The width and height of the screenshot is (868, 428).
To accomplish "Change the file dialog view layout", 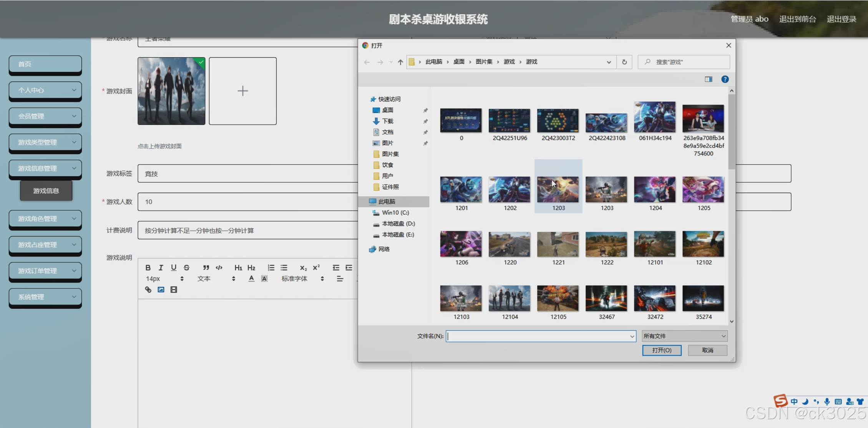I will (709, 79).
